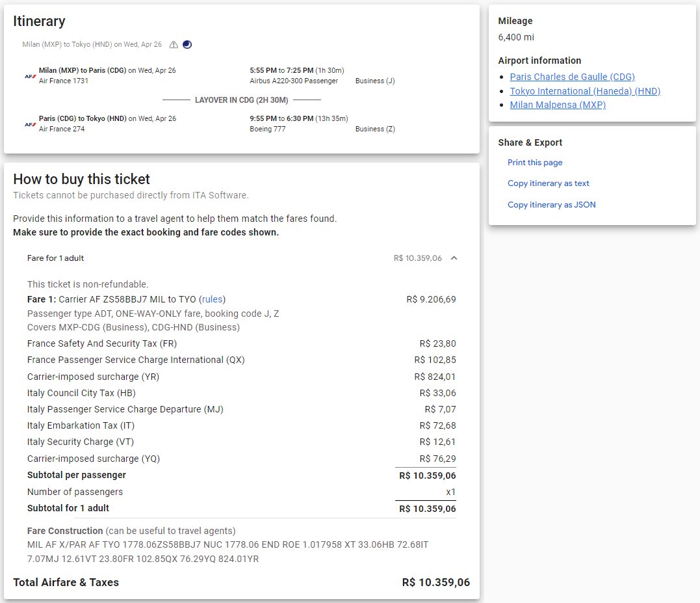
Task: Click the 'Milan (MXP) to Tokyo (HND)' summary line
Action: pos(92,45)
